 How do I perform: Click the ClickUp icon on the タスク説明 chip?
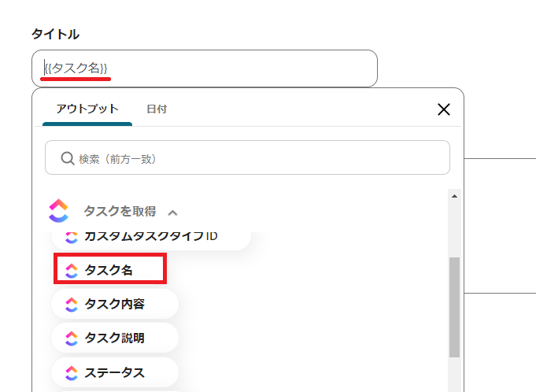click(x=72, y=338)
